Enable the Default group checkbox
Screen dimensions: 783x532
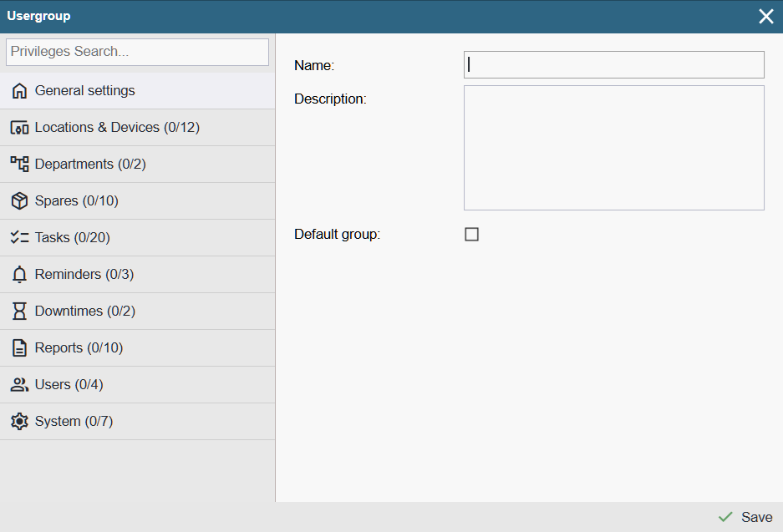pyautogui.click(x=471, y=235)
